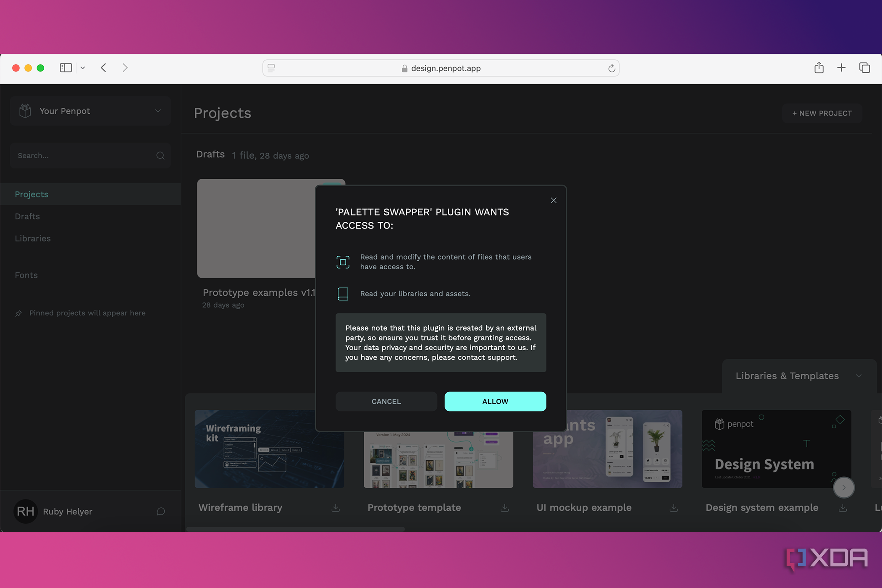This screenshot has height=588, width=882.
Task: Open a new Safari tab
Action: 841,68
